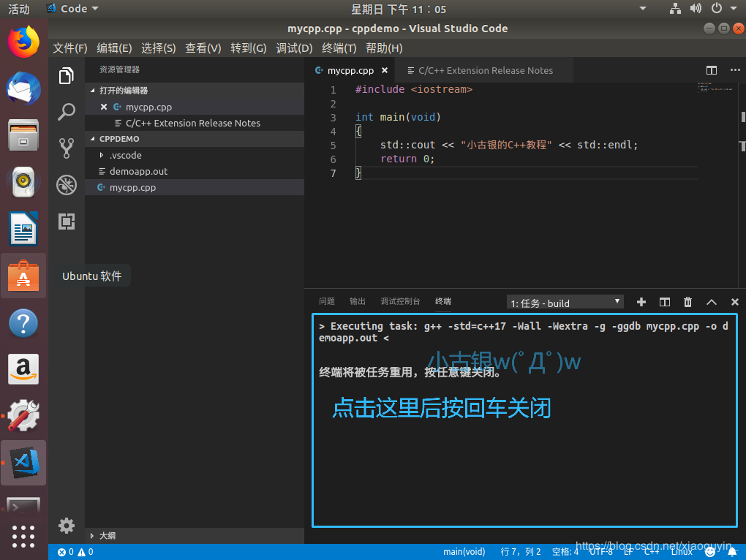The image size is (746, 560).
Task: Launch Firefox from the dock
Action: tap(23, 42)
